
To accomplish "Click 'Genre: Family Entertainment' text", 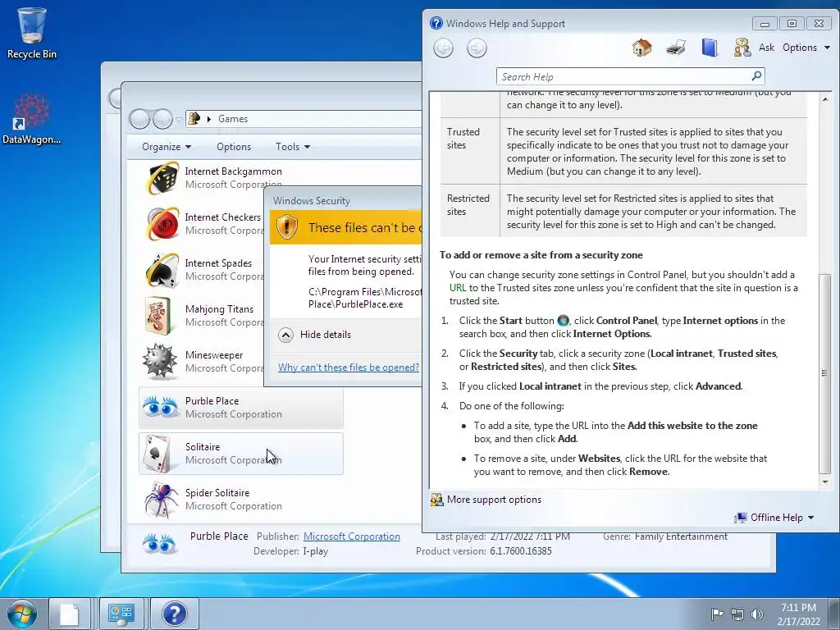I will (x=665, y=536).
